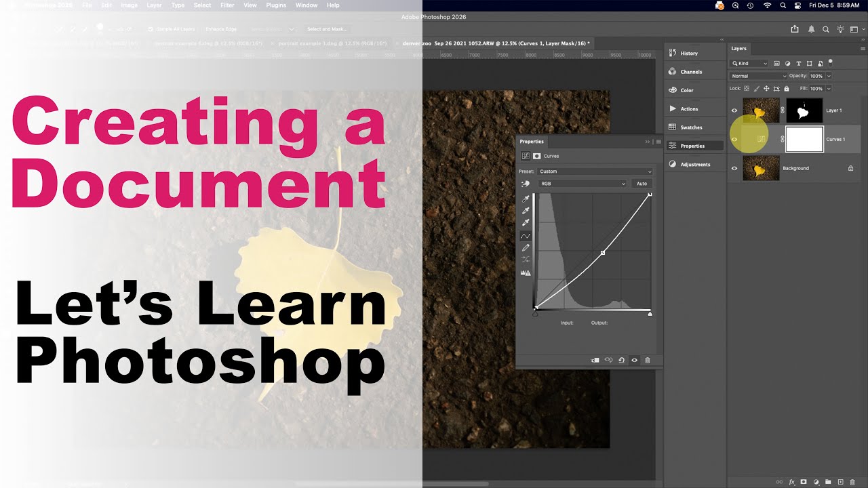Toggle adjustment visibility eye in Properties panel
The image size is (868, 488).
click(x=635, y=361)
